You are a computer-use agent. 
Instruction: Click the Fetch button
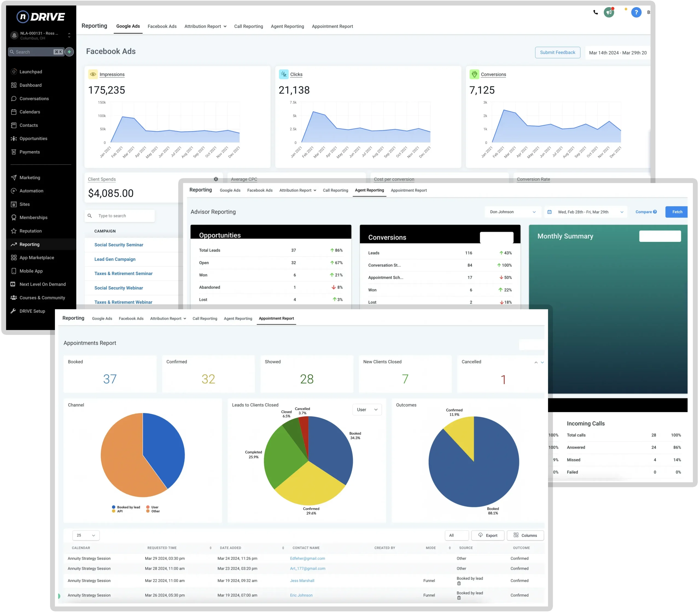coord(676,212)
